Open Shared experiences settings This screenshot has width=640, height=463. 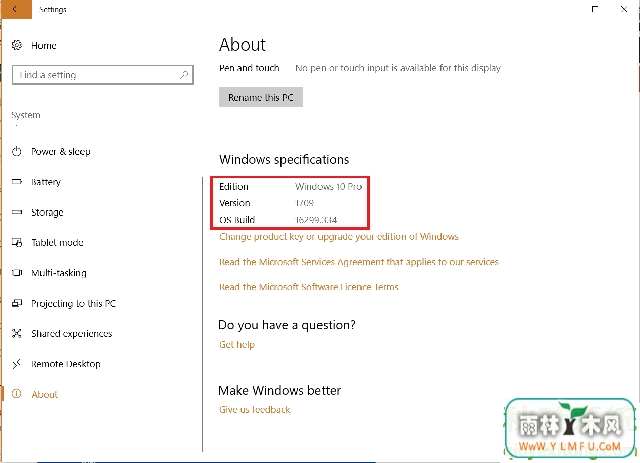[x=72, y=334]
